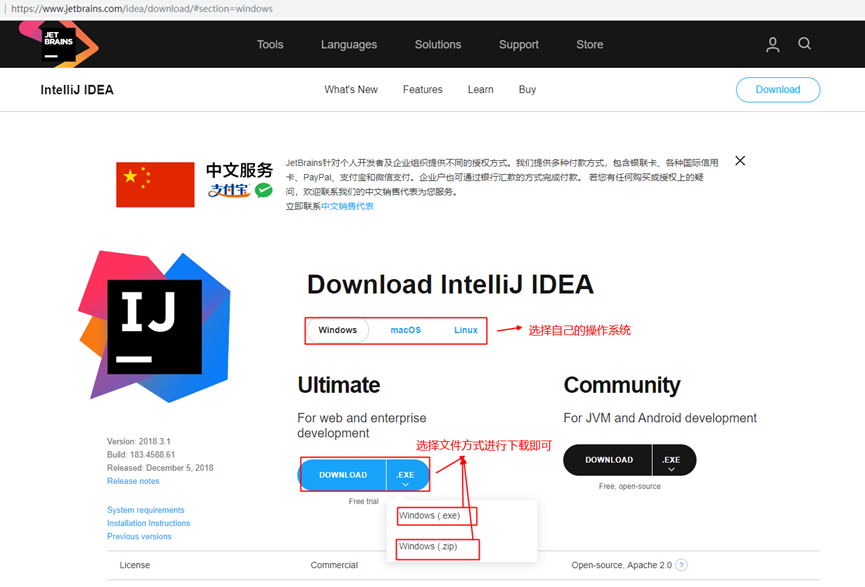Click 'Released: December 5, 2018' text

click(160, 468)
